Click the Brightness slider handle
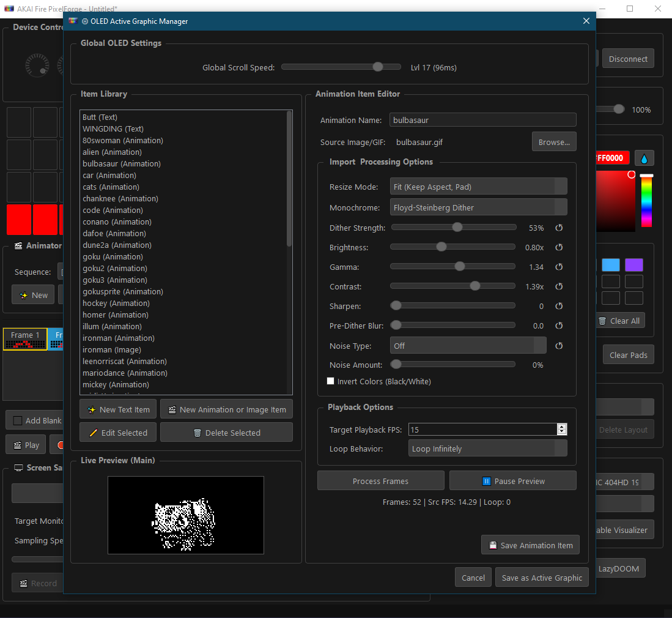672x618 pixels. 441,247
